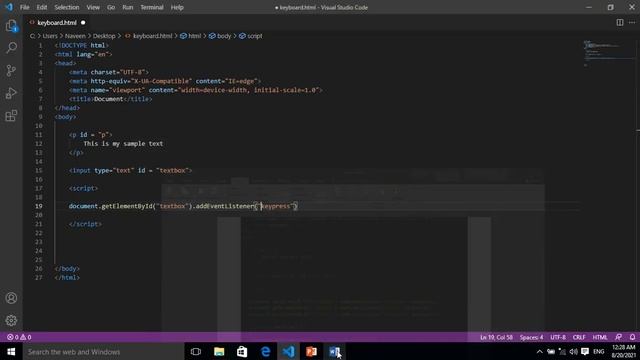Open the Manage gear icon
Image resolution: width=640 pixels, height=360 pixels.
[x=11, y=320]
